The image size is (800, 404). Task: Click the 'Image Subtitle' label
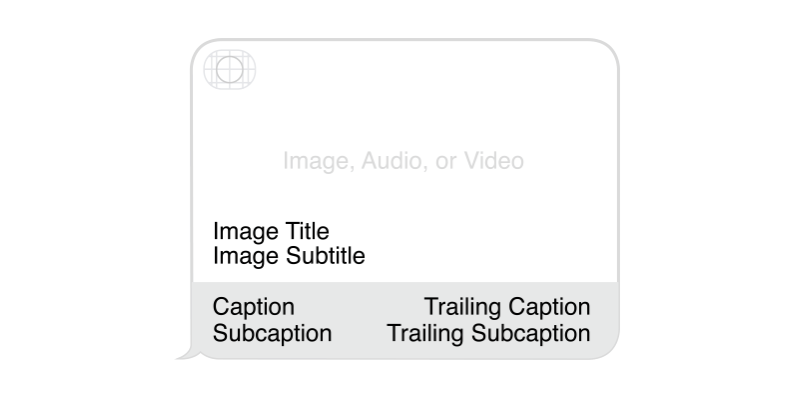[289, 256]
